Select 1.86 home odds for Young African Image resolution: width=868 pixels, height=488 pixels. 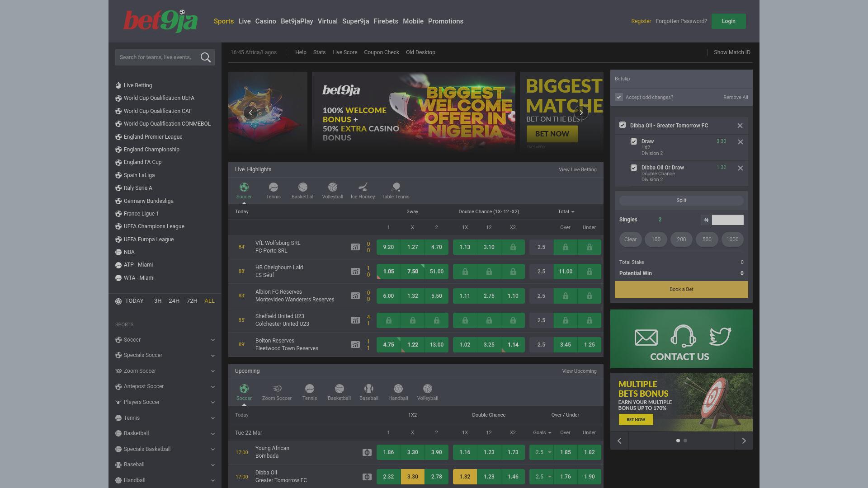pos(388,452)
